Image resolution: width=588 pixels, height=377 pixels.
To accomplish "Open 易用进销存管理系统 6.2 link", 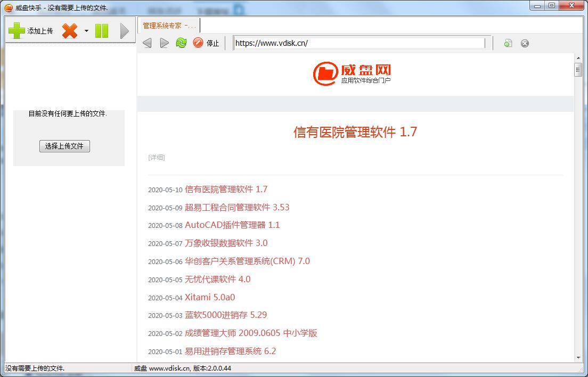I will 230,351.
